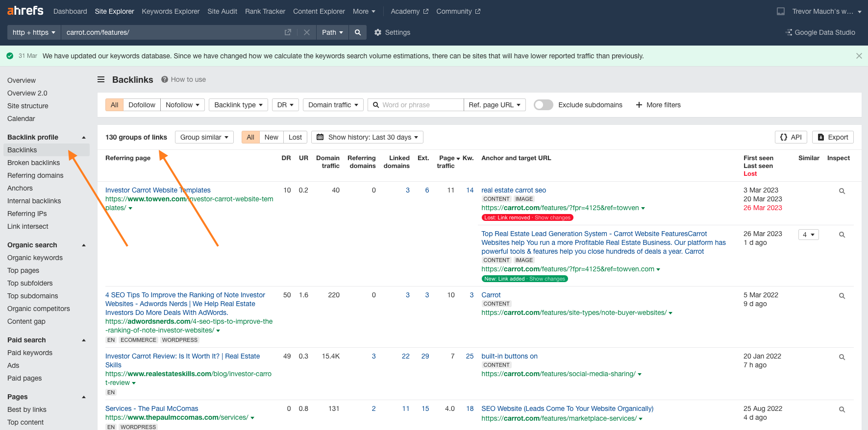Open Backlink type dropdown
868x430 pixels.
[x=238, y=105]
